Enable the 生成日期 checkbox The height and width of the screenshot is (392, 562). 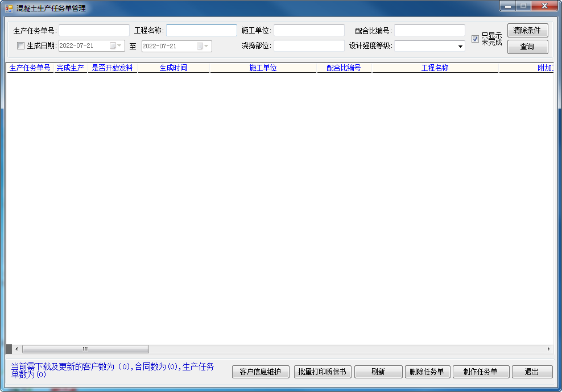pyautogui.click(x=21, y=46)
